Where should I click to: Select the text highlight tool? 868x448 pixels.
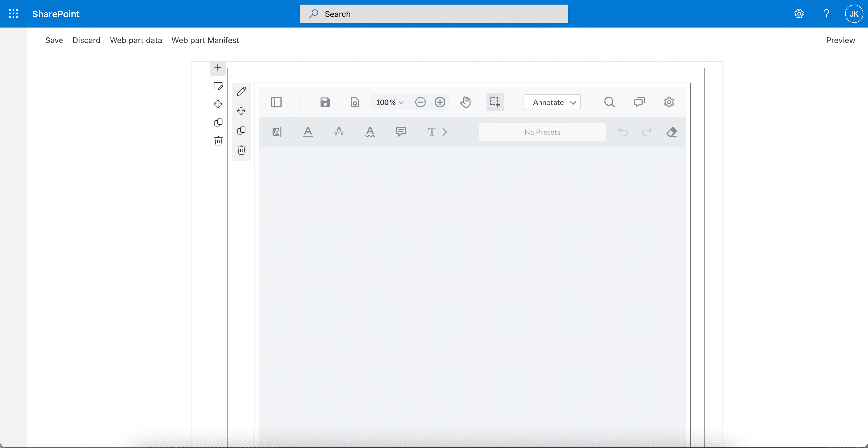(x=277, y=132)
